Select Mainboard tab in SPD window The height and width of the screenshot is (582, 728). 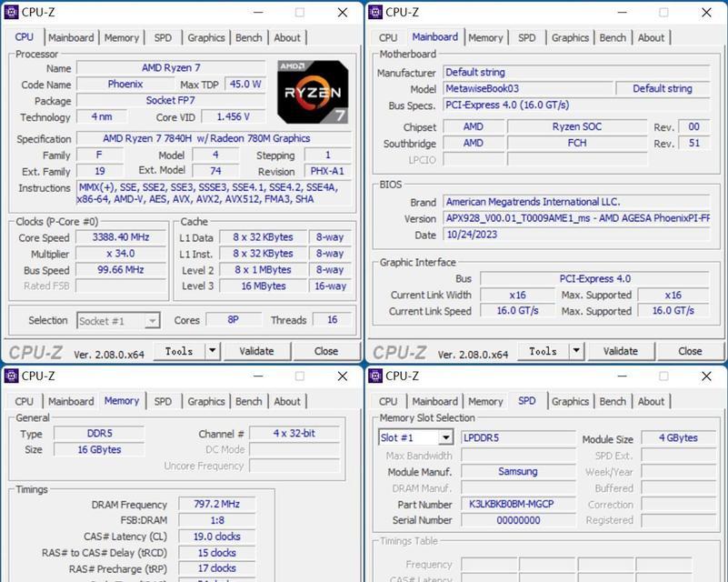(x=434, y=401)
